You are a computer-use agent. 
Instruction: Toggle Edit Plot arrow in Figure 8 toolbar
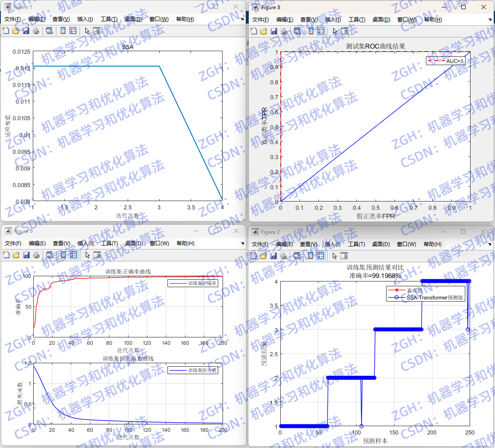(x=335, y=31)
